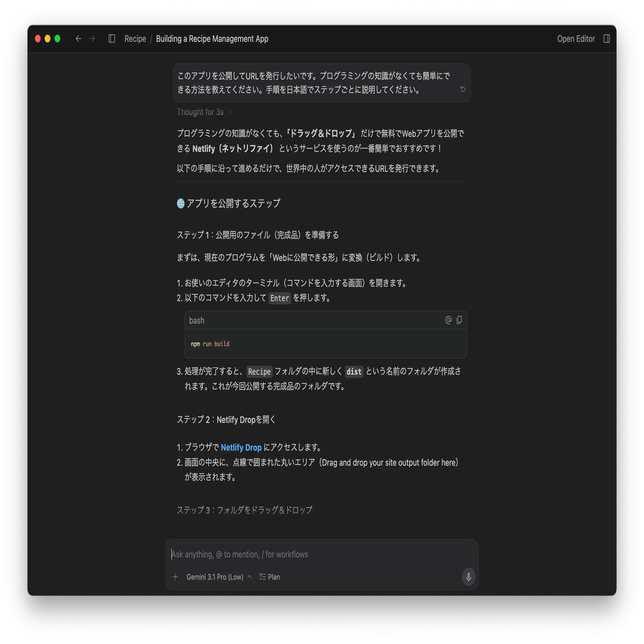
Task: Click the Open Editor button
Action: 576,39
